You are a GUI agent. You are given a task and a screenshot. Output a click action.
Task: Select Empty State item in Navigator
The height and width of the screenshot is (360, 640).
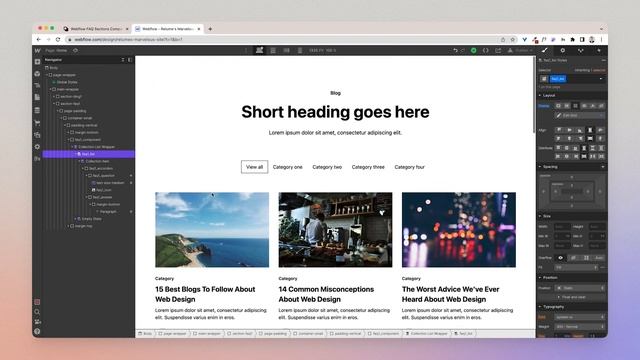coord(91,219)
